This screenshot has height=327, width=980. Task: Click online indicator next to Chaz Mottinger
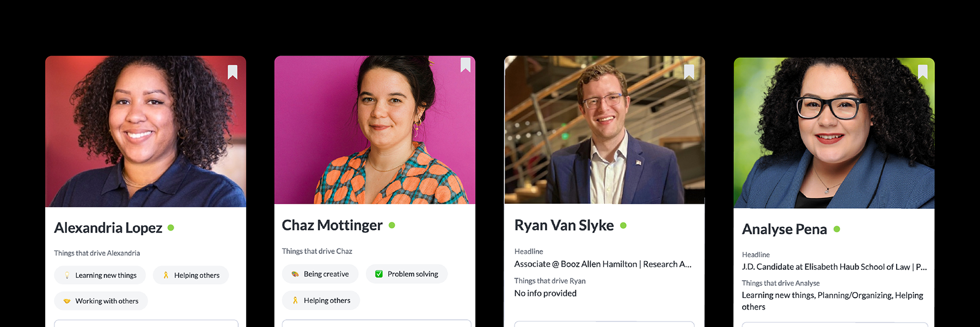tap(392, 225)
